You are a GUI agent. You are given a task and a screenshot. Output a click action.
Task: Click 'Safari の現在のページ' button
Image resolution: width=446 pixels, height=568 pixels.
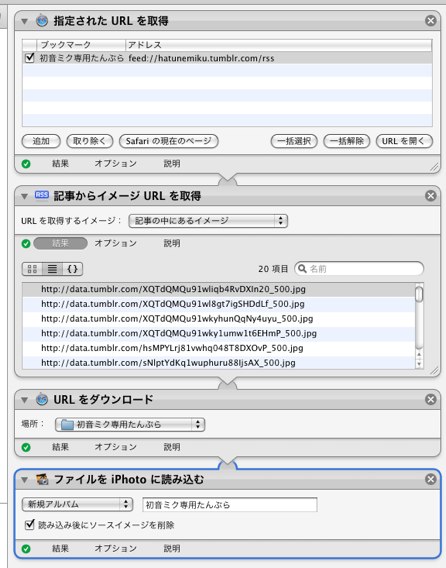pyautogui.click(x=168, y=141)
